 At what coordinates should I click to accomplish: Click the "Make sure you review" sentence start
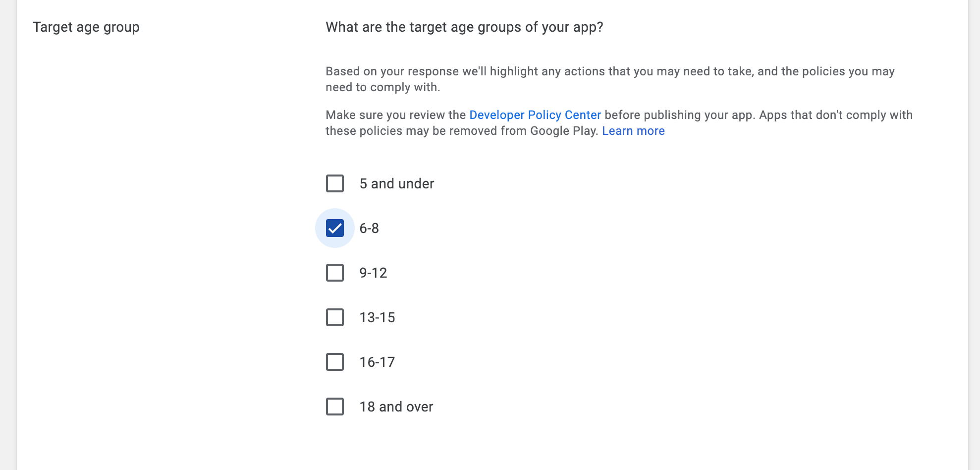tap(367, 115)
